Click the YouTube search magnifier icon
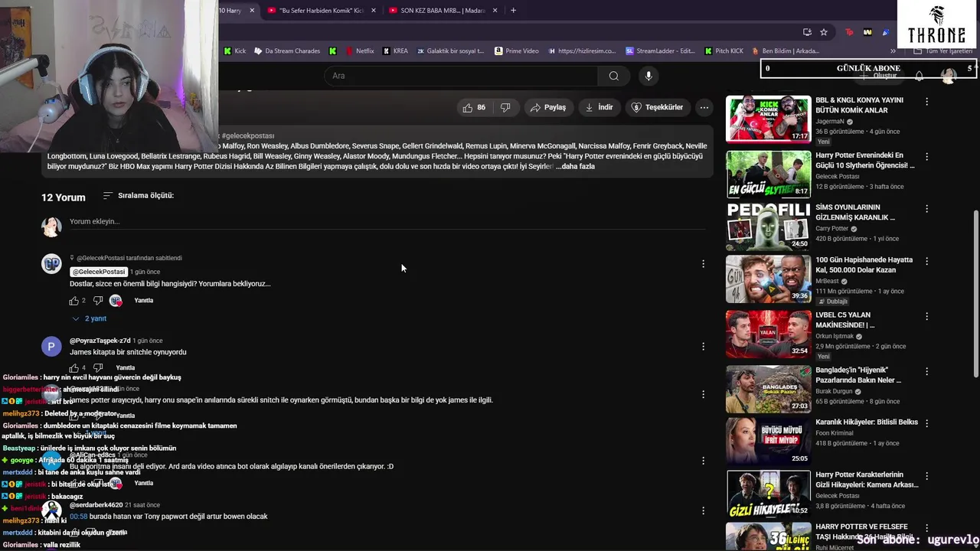 click(613, 76)
